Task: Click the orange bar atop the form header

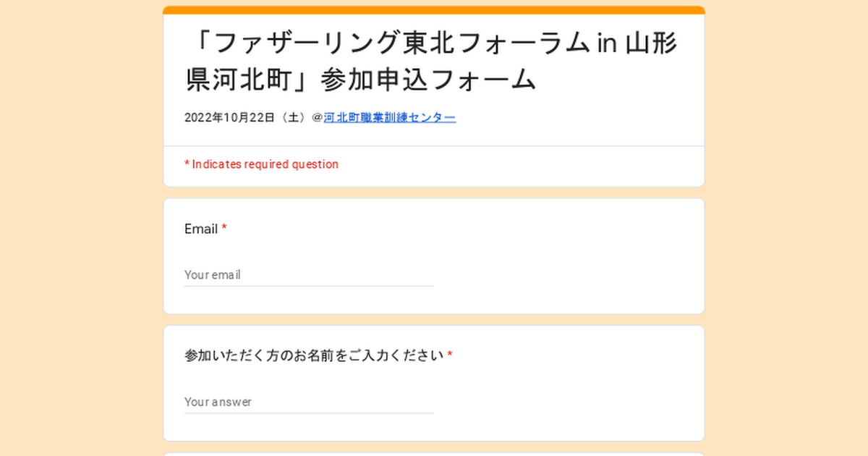Action: (x=434, y=10)
